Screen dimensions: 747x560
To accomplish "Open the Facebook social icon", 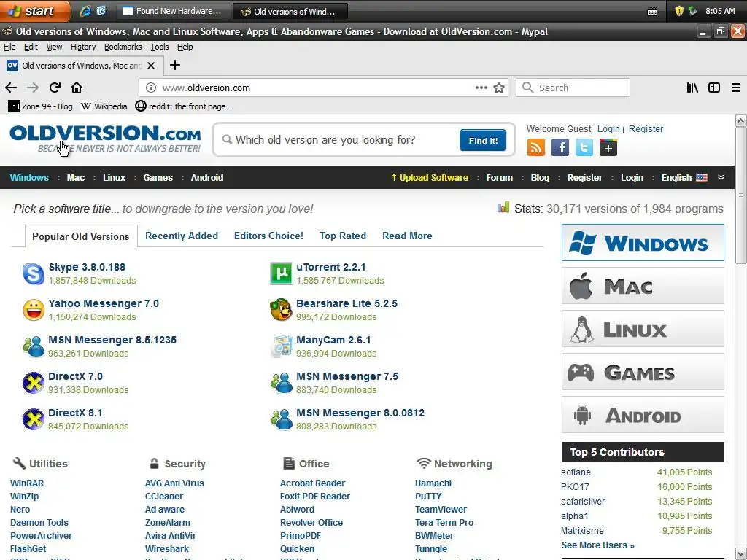I will pos(560,147).
